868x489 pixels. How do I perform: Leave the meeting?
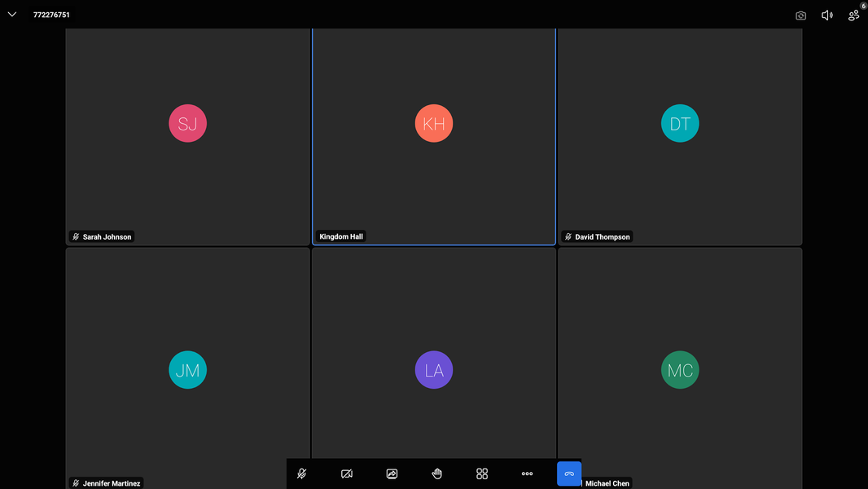point(569,474)
